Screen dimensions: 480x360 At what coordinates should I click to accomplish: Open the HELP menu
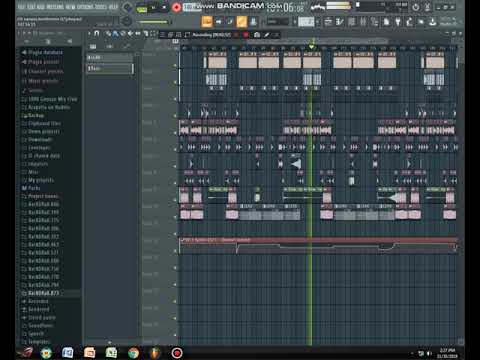click(x=113, y=7)
